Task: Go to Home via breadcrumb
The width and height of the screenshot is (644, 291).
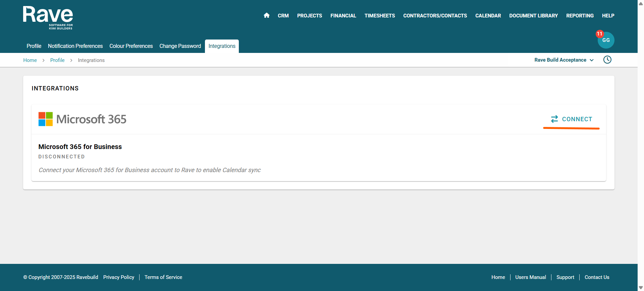Action: tap(30, 60)
